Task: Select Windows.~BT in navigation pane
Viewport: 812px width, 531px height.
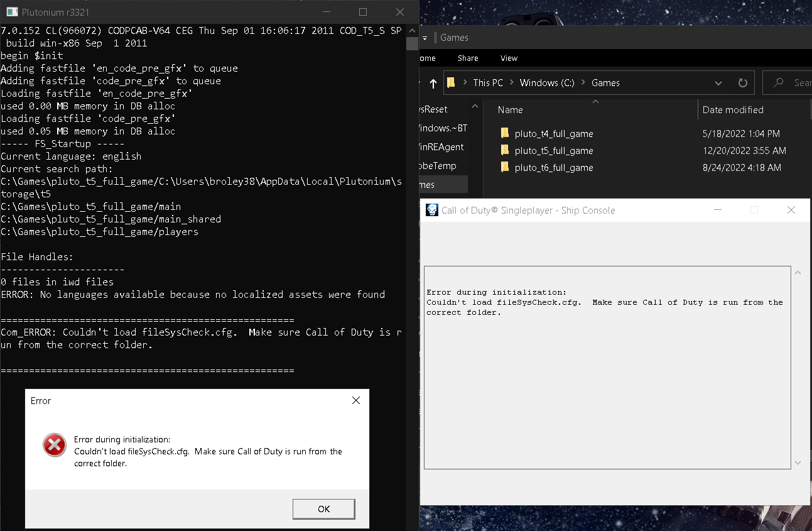Action: coord(443,128)
